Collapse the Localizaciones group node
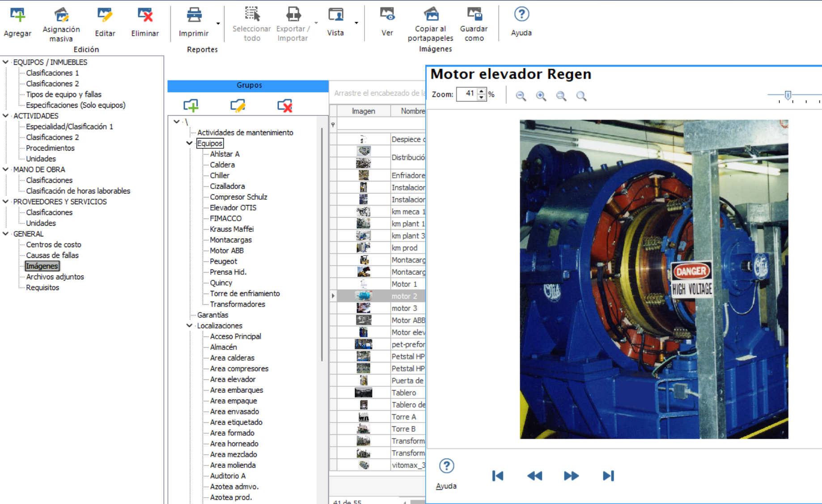Screen dimensions: 822x504 (x=190, y=326)
